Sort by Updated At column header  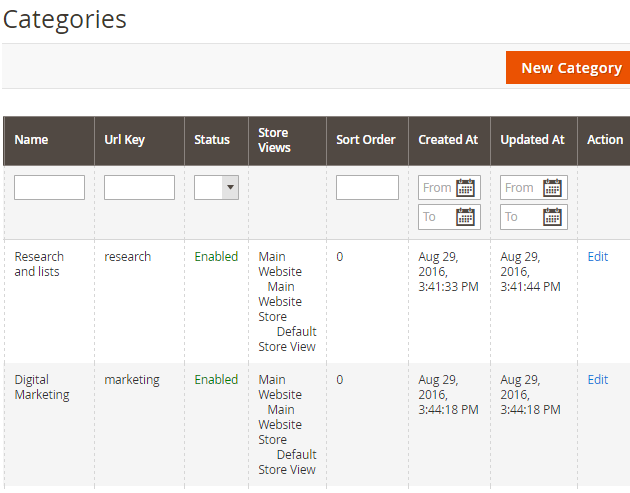pos(533,140)
